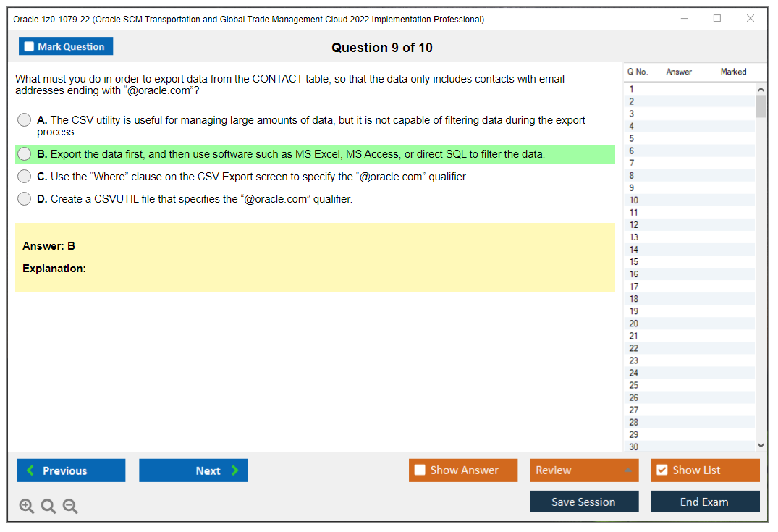This screenshot has height=532, width=778.
Task: Maximize the exam window
Action: [717, 19]
